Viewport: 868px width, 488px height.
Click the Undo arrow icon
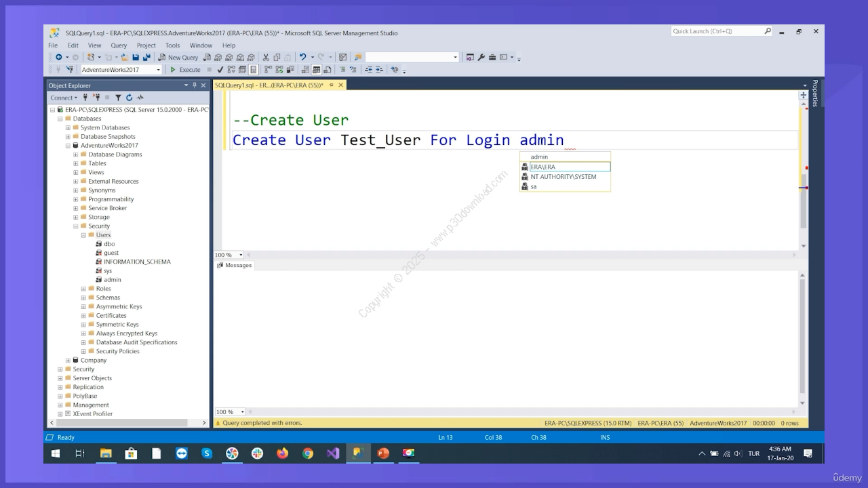[302, 58]
